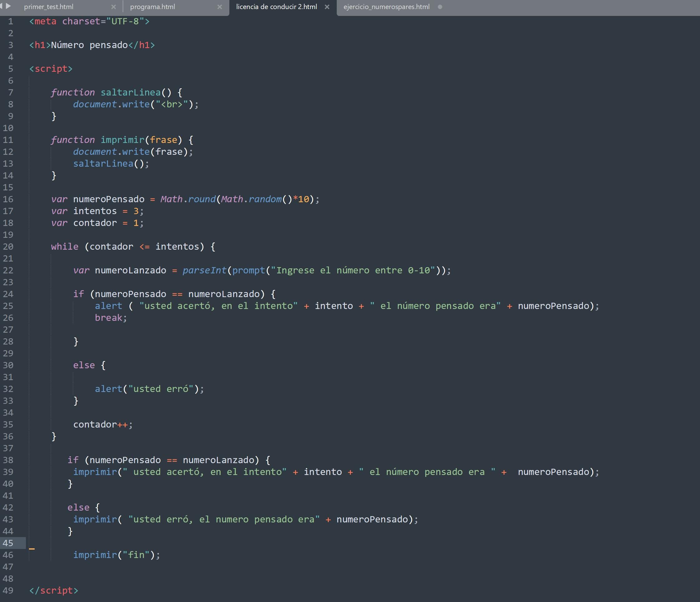Screen dimensions: 700x602
Task: Click 'prompt' on line 22
Action: 249,270
